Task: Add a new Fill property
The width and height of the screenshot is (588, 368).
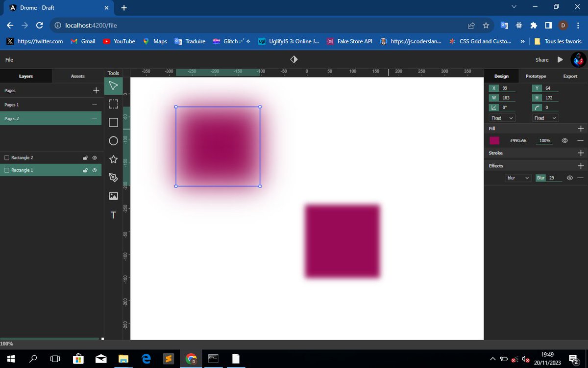Action: [581, 128]
